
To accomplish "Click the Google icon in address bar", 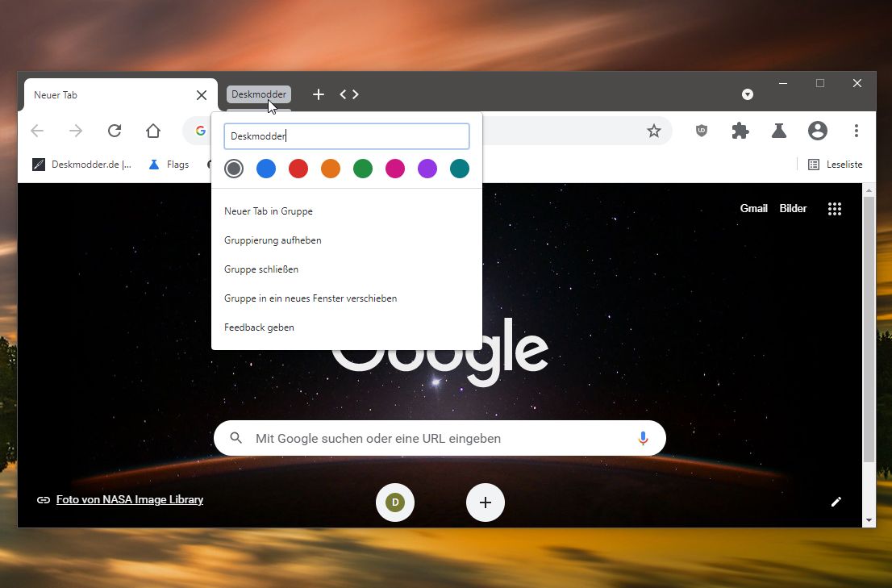I will (x=200, y=131).
